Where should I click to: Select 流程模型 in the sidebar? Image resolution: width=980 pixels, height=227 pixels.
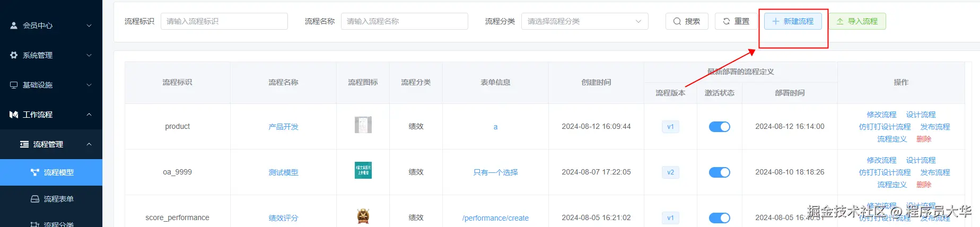point(51,172)
